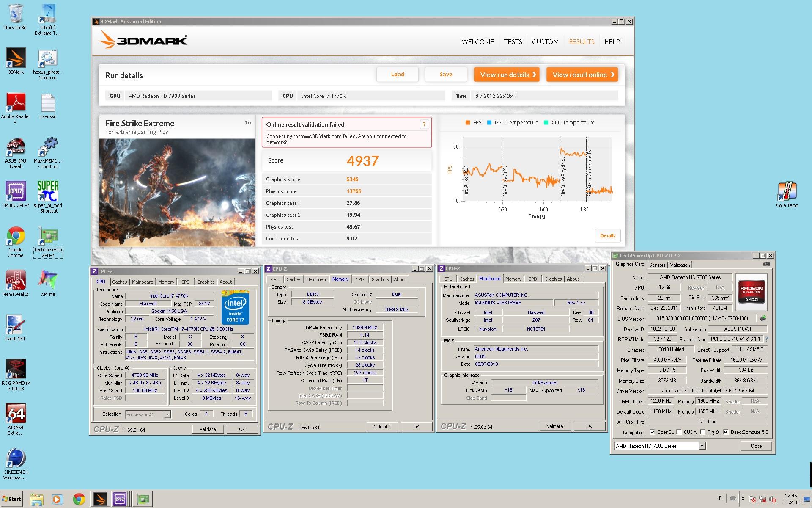Open the GPU selection dropdown in GPU-Z
The width and height of the screenshot is (812, 508).
(x=702, y=446)
